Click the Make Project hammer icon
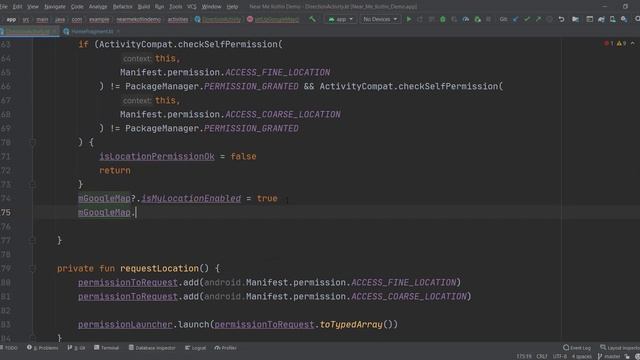The width and height of the screenshot is (640, 360). (x=312, y=19)
